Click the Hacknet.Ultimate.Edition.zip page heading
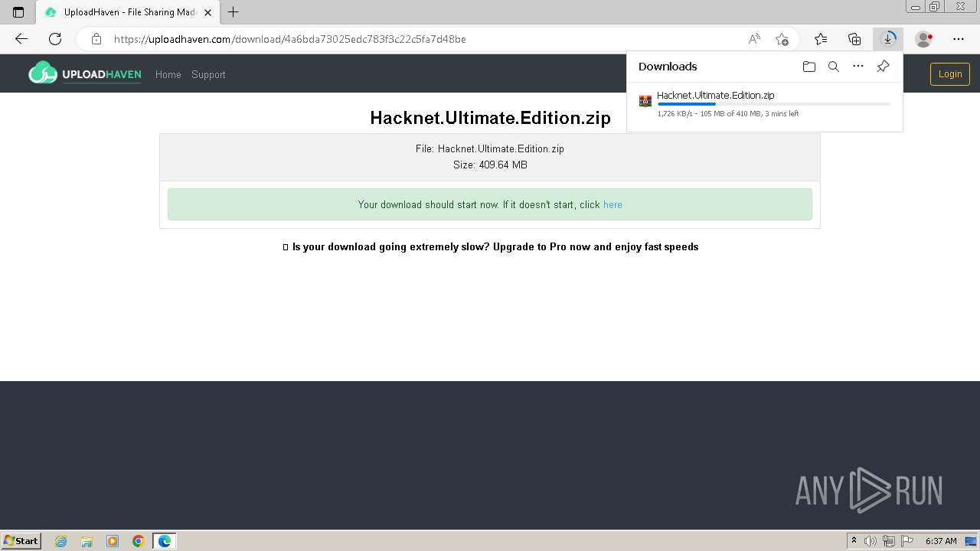This screenshot has height=551, width=980. (x=490, y=118)
